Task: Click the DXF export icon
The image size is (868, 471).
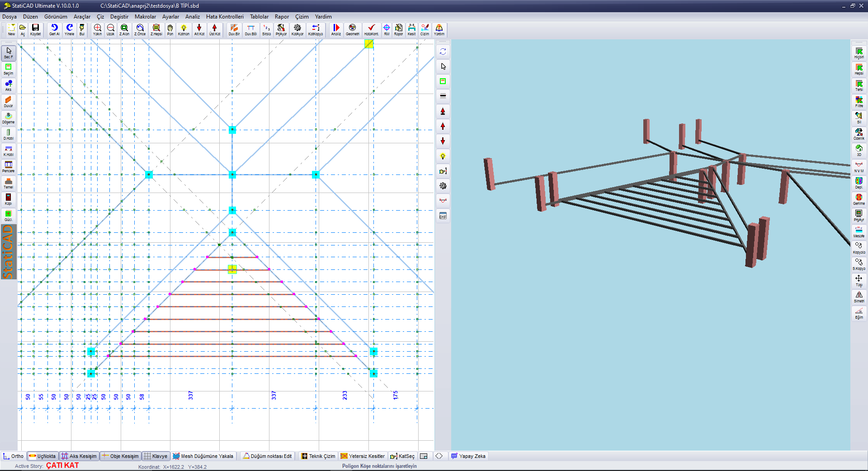Action: click(x=443, y=216)
